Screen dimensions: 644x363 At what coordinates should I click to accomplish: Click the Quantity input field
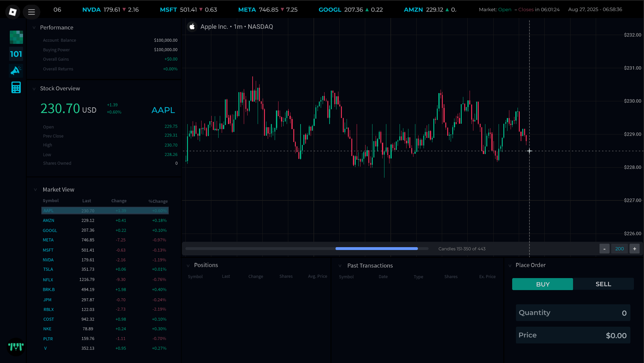(x=573, y=313)
